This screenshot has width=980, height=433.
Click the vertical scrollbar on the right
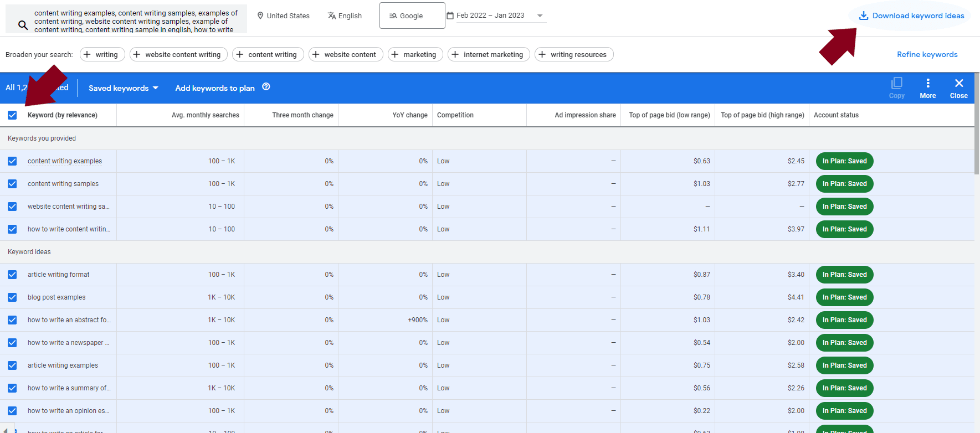(977, 125)
